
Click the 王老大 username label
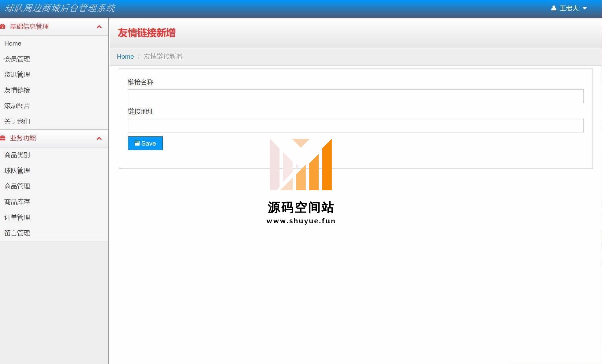coord(569,8)
